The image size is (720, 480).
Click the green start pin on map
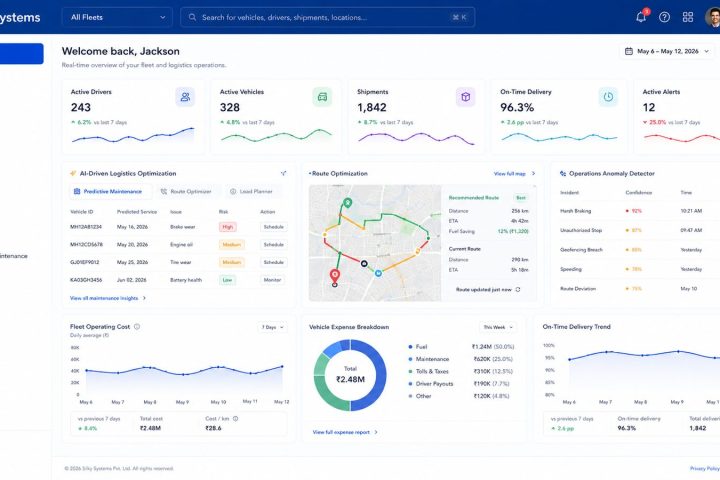pos(348,203)
